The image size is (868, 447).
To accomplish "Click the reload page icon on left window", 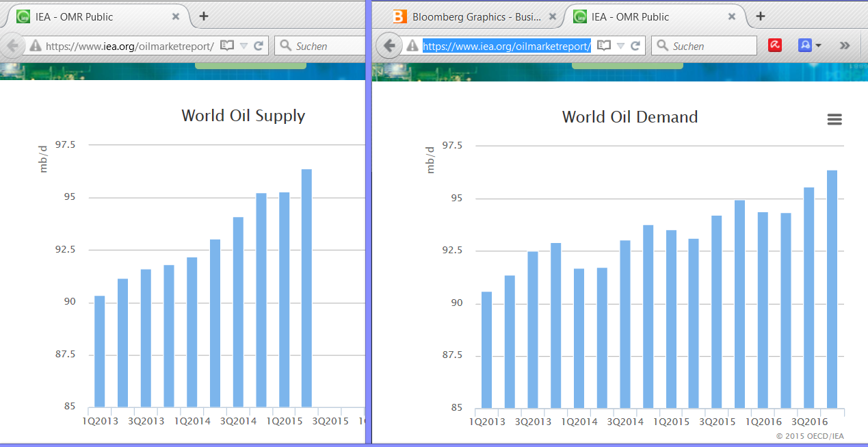I will tap(259, 45).
